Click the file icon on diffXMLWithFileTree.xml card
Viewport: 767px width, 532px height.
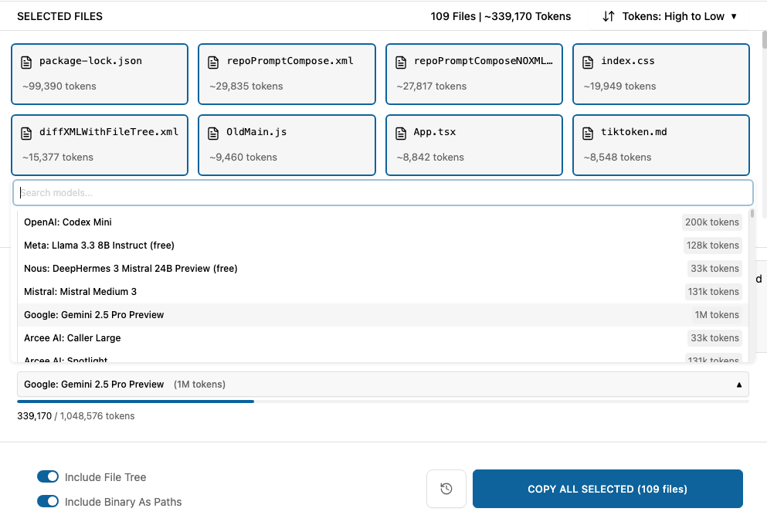coord(27,133)
